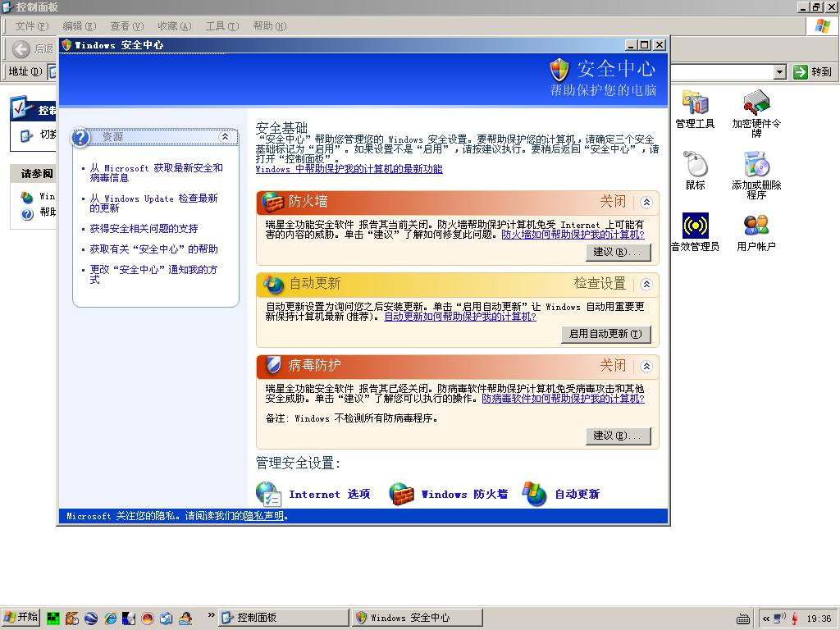Viewport: 840px width, 630px height.
Task: Click the firewall 建议(R)... button
Action: [x=619, y=252]
